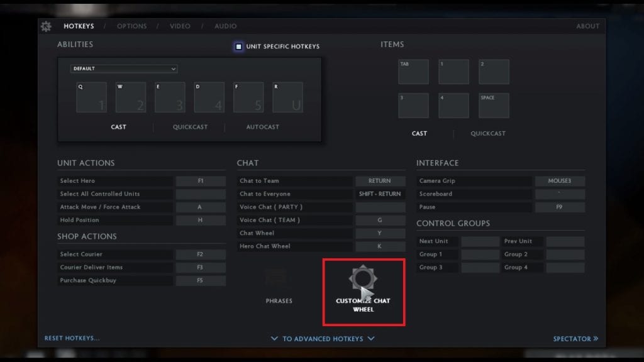Open the Phrases option
Image resolution: width=644 pixels, height=362 pixels.
coord(279,301)
